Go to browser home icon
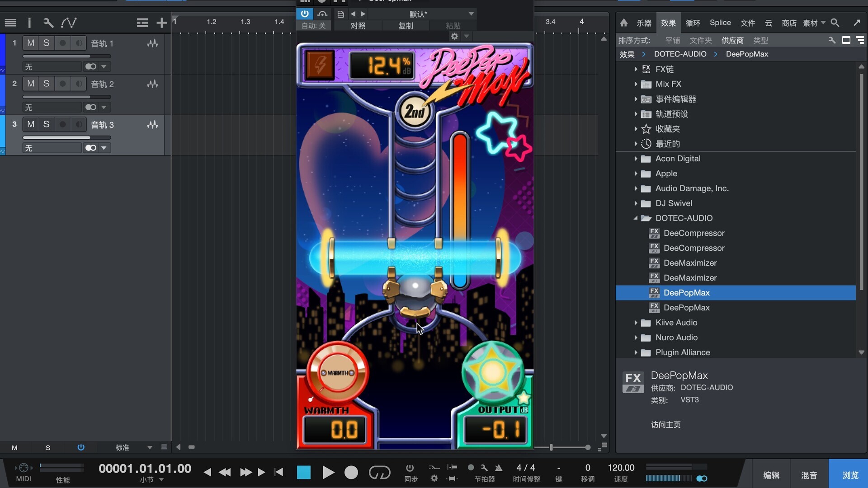868x488 pixels. pos(624,23)
